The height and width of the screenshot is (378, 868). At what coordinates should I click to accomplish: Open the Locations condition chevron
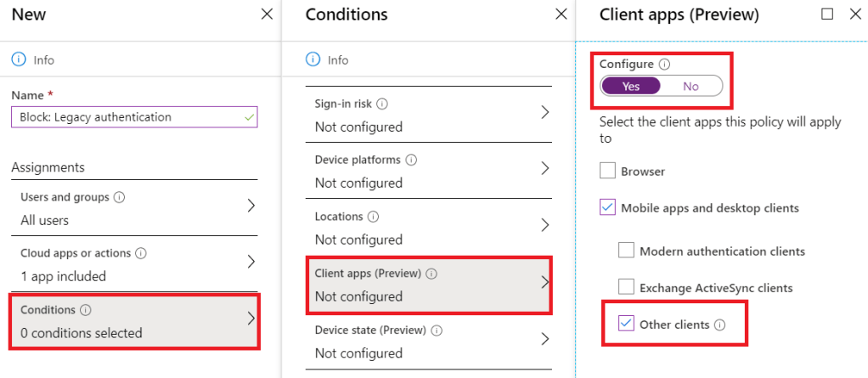pyautogui.click(x=544, y=225)
